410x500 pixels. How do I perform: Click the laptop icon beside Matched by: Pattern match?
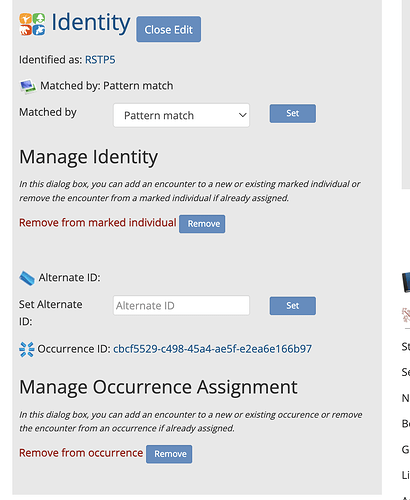28,86
